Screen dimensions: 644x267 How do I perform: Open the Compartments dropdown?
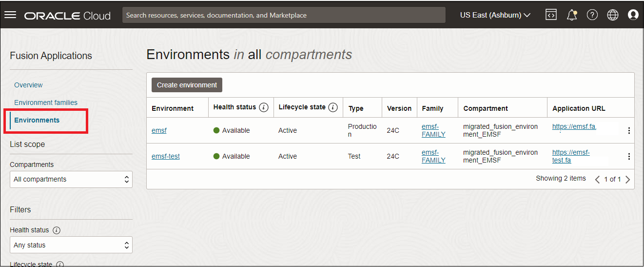coord(71,179)
